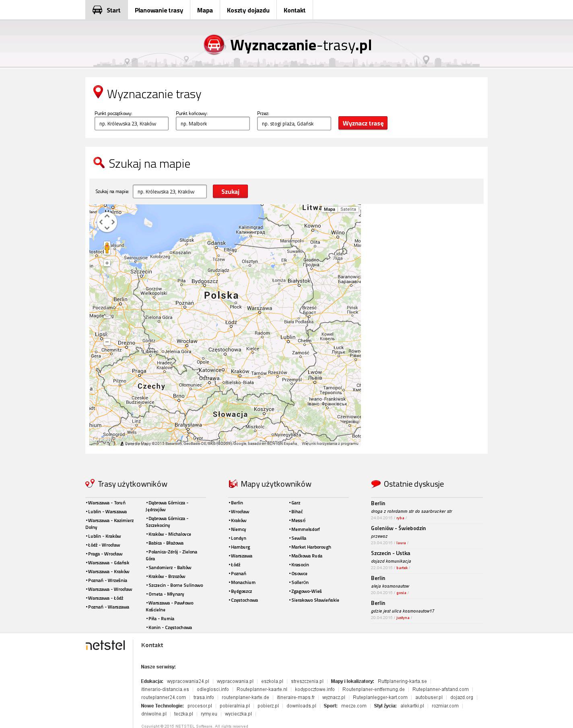Pan the map right with arrow control
This screenshot has width=573, height=728.
pos(113,222)
